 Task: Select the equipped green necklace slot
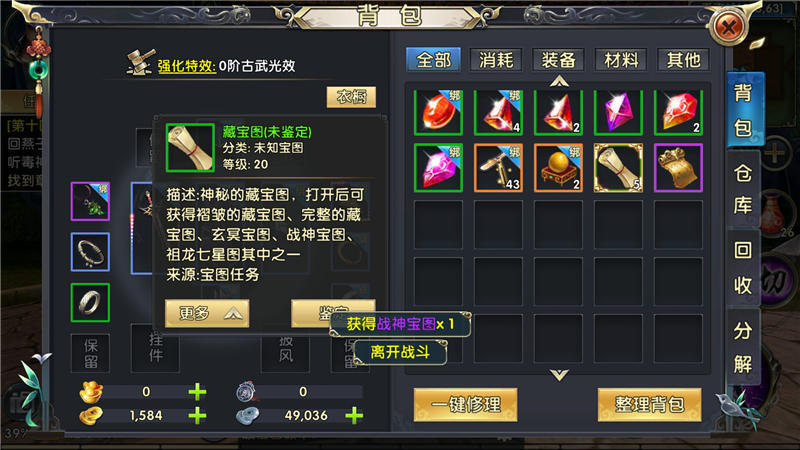point(90,202)
